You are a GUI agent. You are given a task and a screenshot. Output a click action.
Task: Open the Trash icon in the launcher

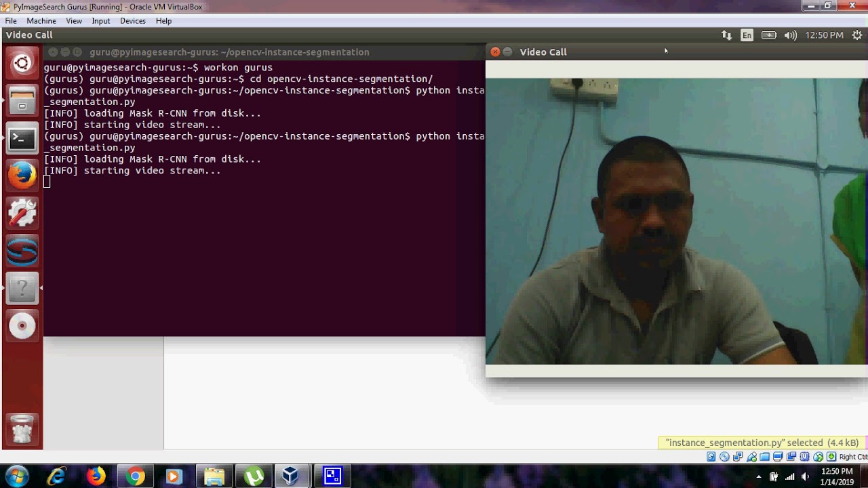point(22,429)
